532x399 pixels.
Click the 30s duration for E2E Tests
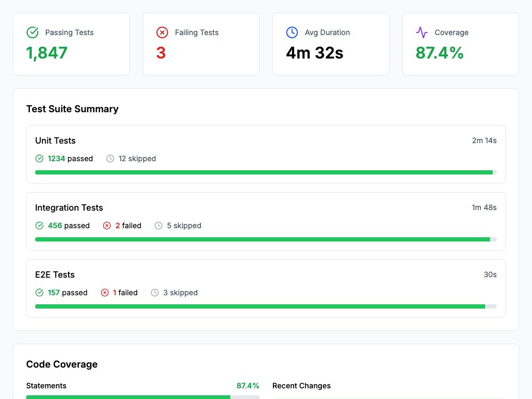click(x=491, y=275)
